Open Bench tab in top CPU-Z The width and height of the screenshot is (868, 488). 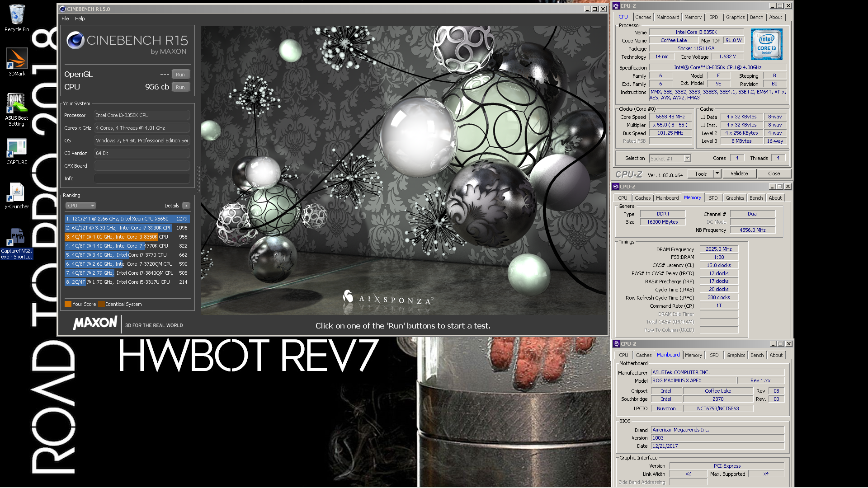click(x=756, y=17)
